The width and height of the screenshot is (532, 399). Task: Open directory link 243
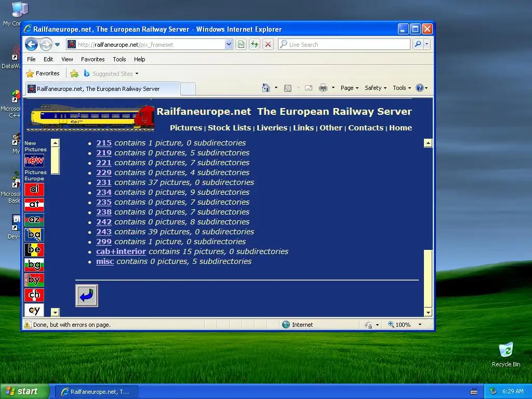tap(104, 232)
